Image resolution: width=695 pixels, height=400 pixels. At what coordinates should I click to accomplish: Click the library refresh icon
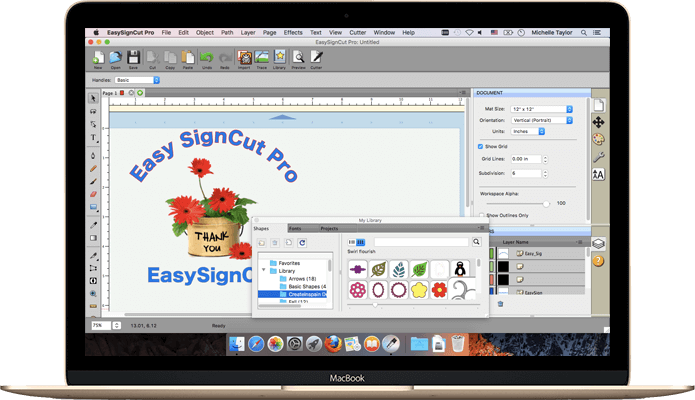pyautogui.click(x=302, y=243)
